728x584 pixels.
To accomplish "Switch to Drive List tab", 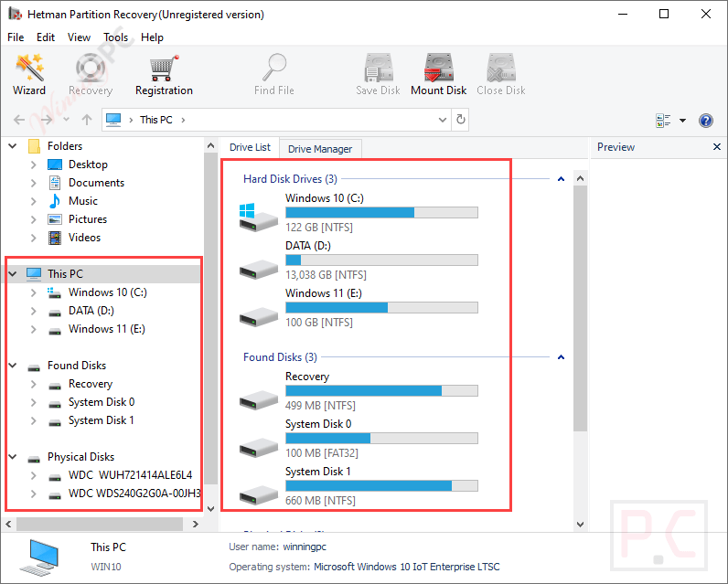I will (250, 147).
